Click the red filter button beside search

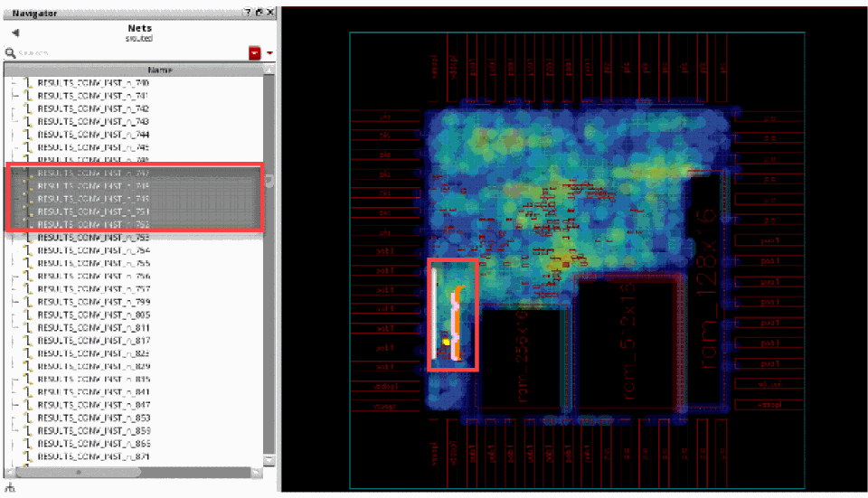[x=255, y=53]
